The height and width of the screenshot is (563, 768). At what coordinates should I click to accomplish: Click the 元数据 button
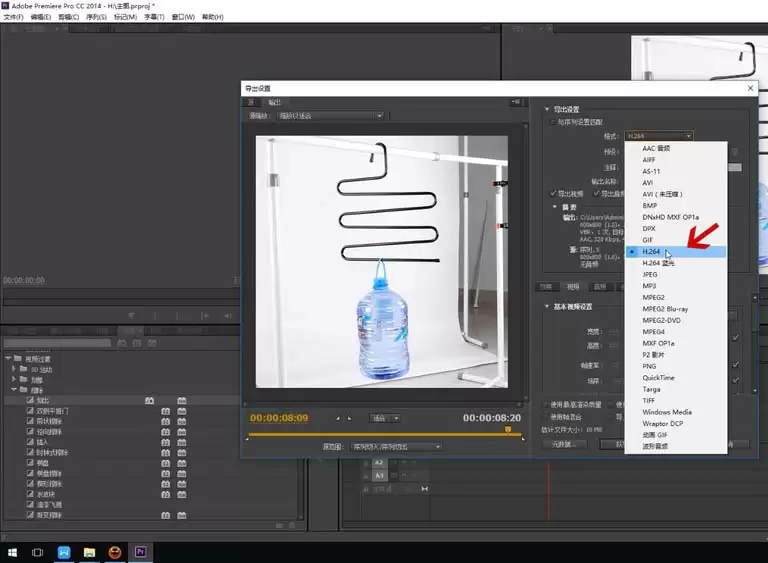(563, 444)
